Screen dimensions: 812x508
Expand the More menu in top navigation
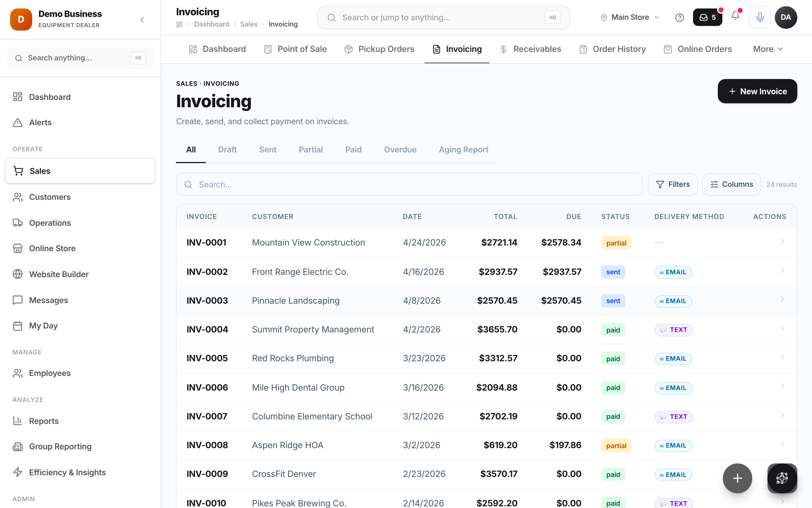(768, 49)
